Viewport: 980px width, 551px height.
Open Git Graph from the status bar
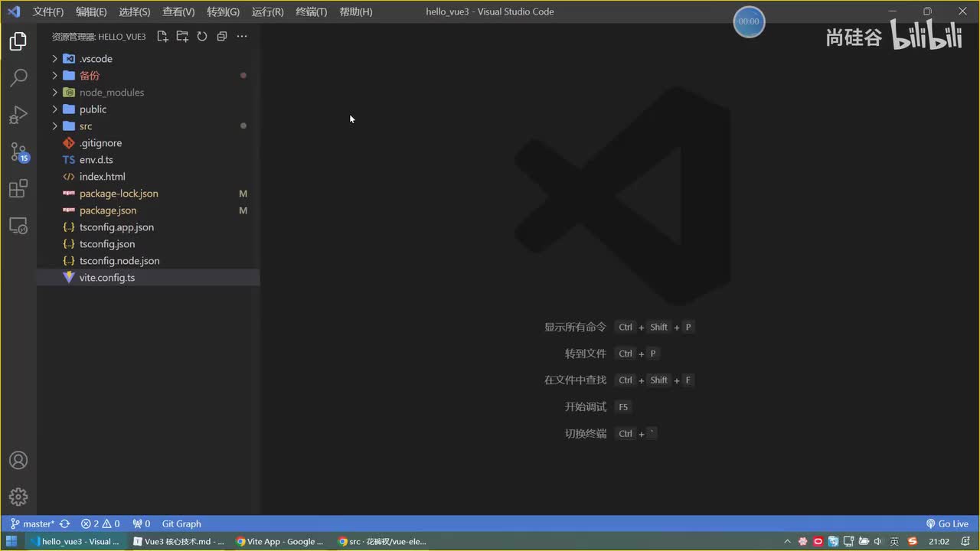point(181,524)
